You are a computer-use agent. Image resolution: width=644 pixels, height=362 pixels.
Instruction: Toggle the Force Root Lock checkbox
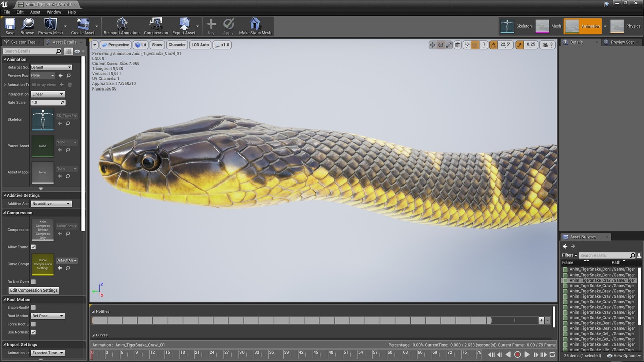pyautogui.click(x=33, y=324)
